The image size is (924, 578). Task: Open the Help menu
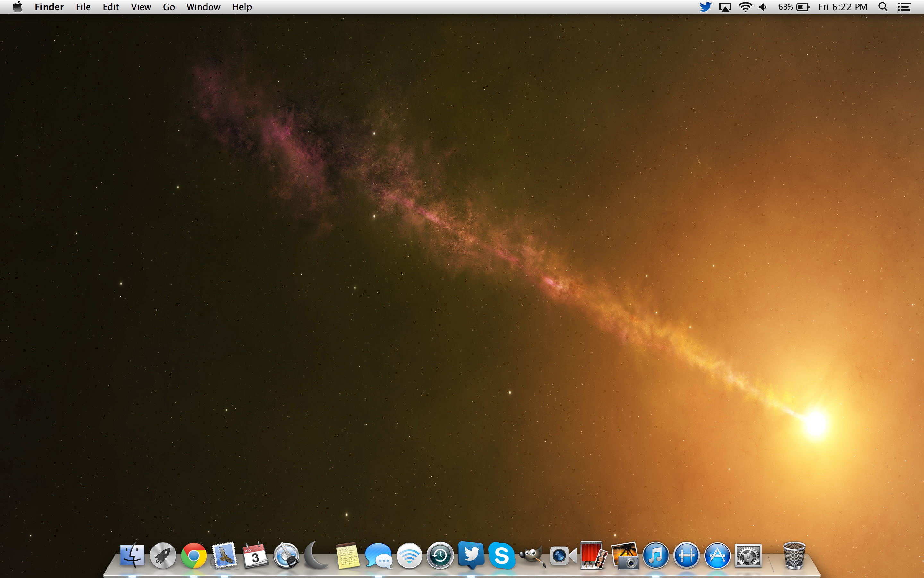coord(242,7)
